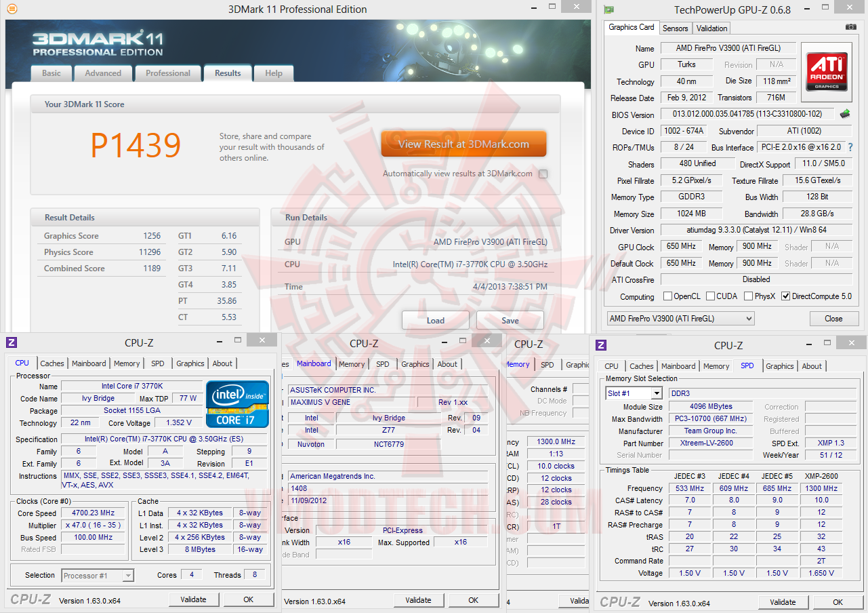The height and width of the screenshot is (613, 868).
Task: Click Validate in the CPU-Z SPD window
Action: [x=783, y=602]
